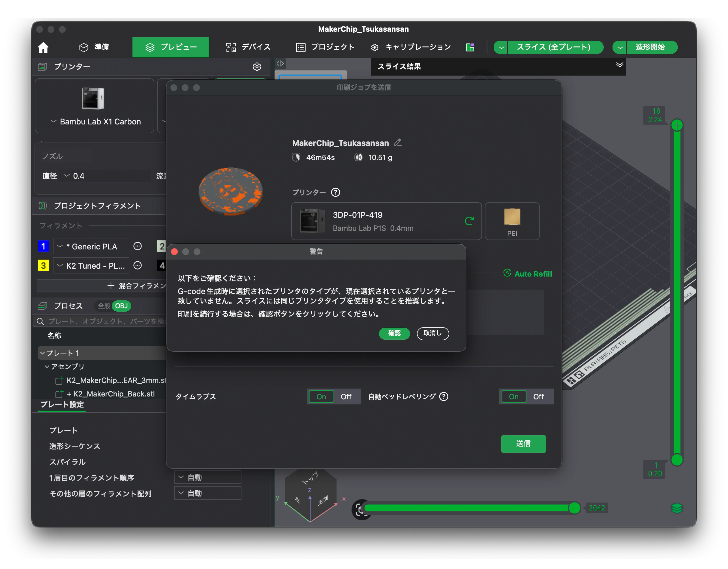Click the 送信 send button
This screenshot has width=728, height=569.
pyautogui.click(x=523, y=444)
